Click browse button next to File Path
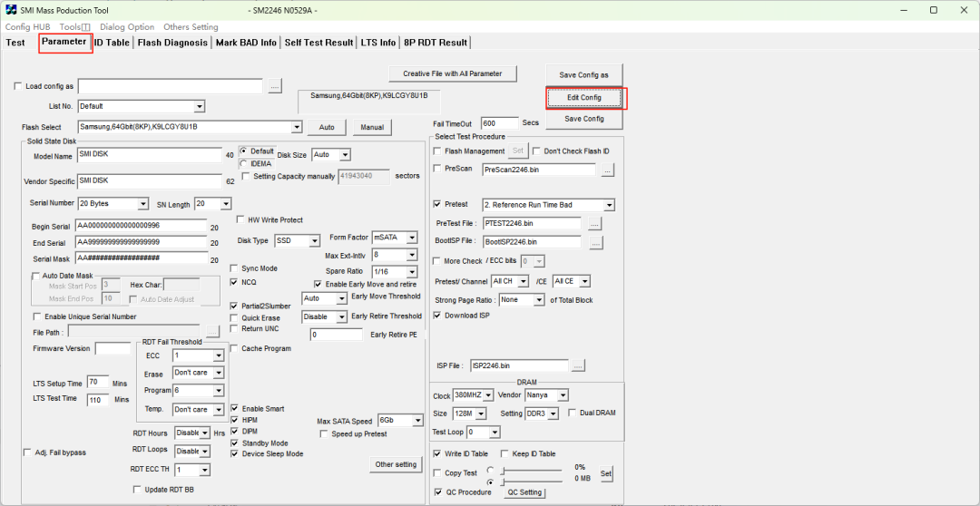Image resolution: width=980 pixels, height=506 pixels. pyautogui.click(x=213, y=332)
